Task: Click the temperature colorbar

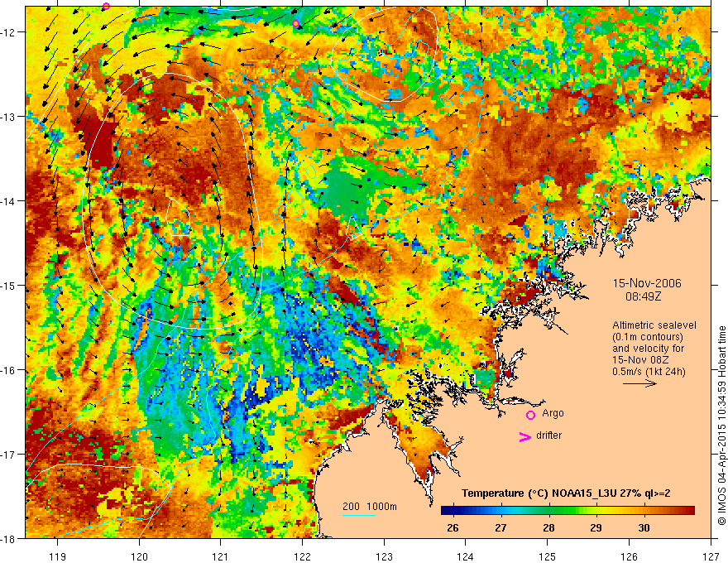Action: (x=568, y=511)
